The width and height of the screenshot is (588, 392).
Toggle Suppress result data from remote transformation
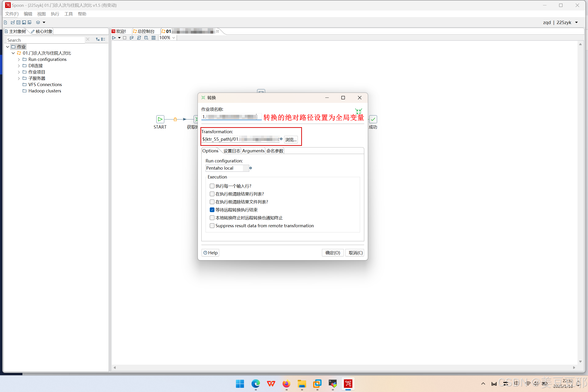(x=212, y=226)
